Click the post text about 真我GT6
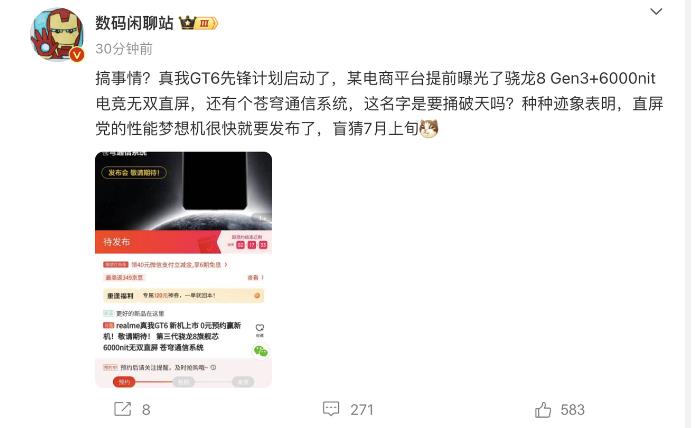 tap(379, 104)
